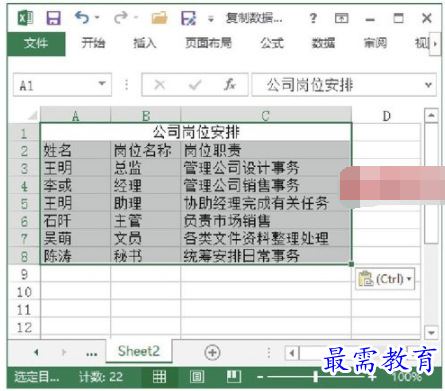Click cell containing 岗位职责
Image resolution: width=445 pixels, height=391 pixels.
tap(266, 150)
